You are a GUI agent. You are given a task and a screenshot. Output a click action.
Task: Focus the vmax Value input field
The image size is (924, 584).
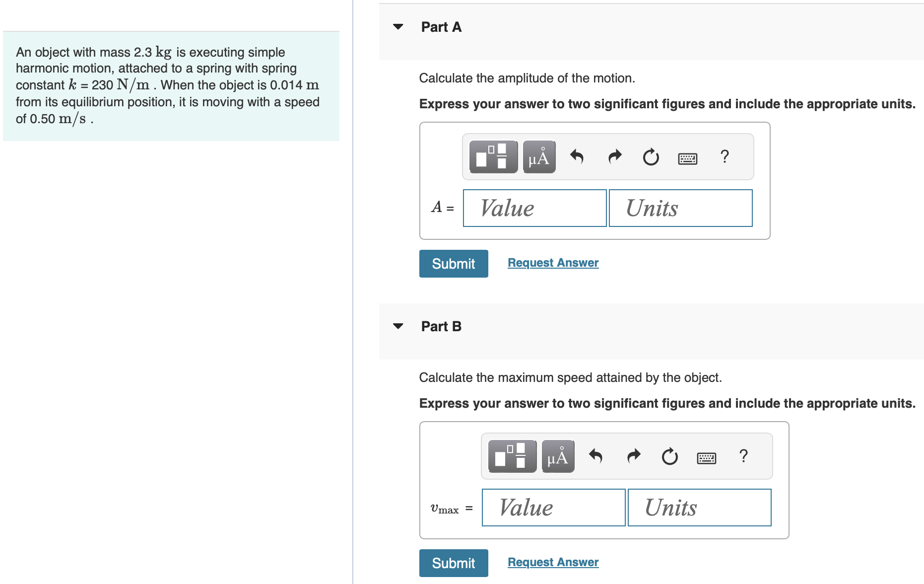pyautogui.click(x=554, y=508)
